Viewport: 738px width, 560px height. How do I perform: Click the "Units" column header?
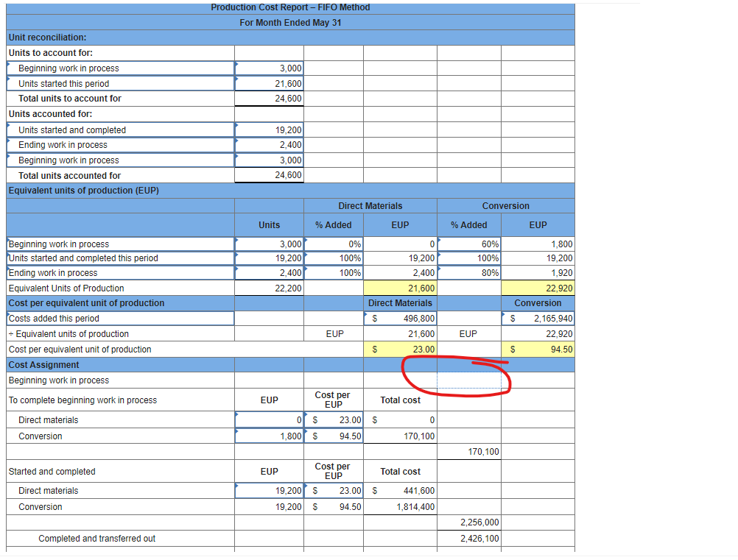click(270, 224)
